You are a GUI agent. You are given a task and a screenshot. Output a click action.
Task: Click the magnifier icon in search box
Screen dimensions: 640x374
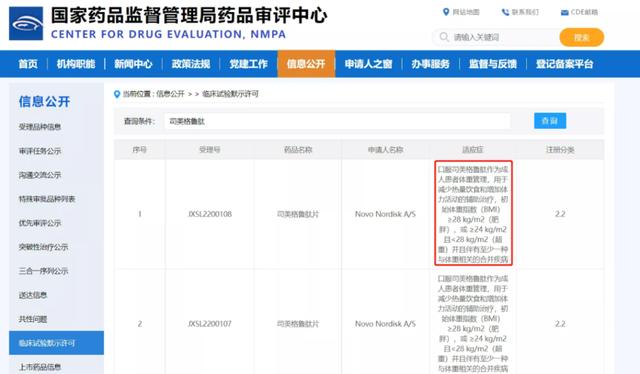point(444,37)
